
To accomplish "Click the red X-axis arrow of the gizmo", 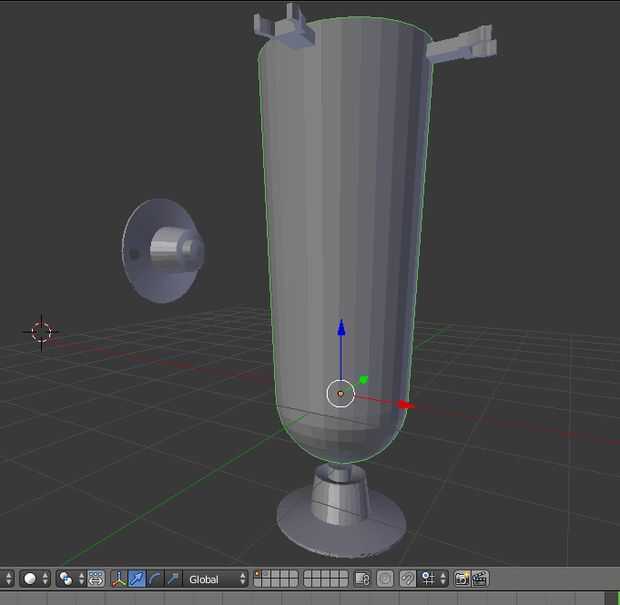I will click(x=405, y=405).
